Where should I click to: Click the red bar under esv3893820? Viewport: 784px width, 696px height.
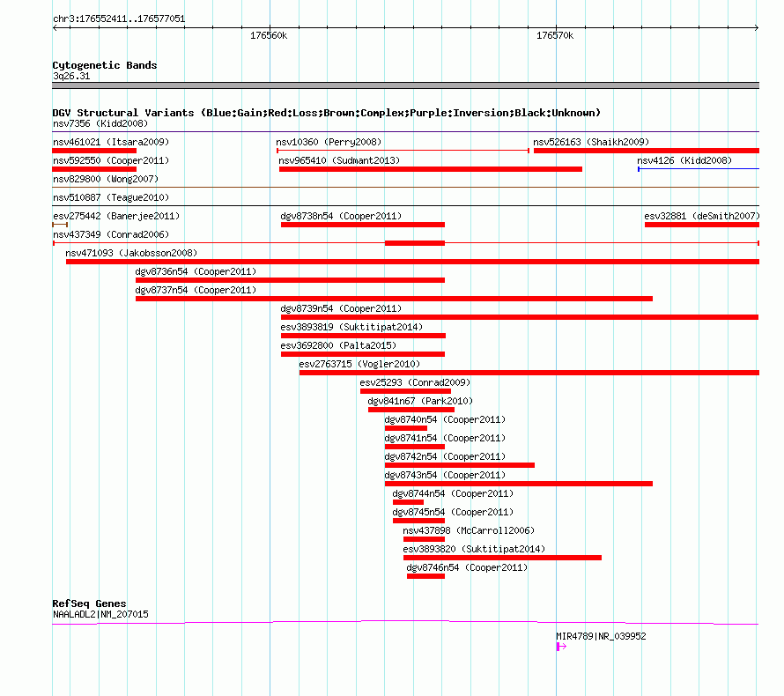(502, 558)
